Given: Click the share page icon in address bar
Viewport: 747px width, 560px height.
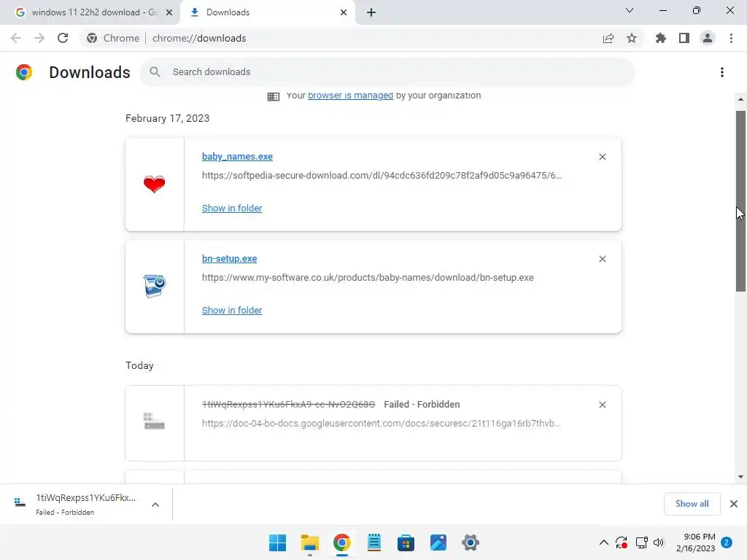Looking at the screenshot, I should [608, 38].
